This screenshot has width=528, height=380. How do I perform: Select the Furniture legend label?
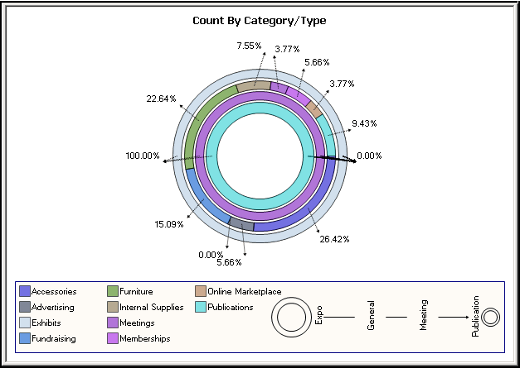pyautogui.click(x=136, y=291)
